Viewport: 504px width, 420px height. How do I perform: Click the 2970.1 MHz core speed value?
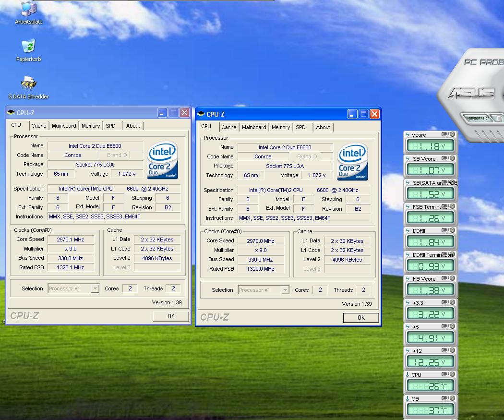(x=71, y=240)
